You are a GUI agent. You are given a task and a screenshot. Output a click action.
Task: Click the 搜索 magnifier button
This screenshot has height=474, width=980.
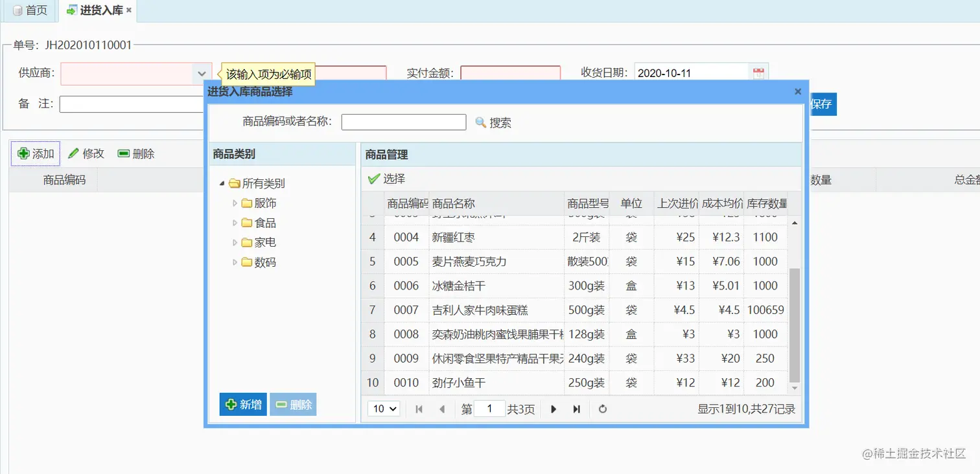493,122
